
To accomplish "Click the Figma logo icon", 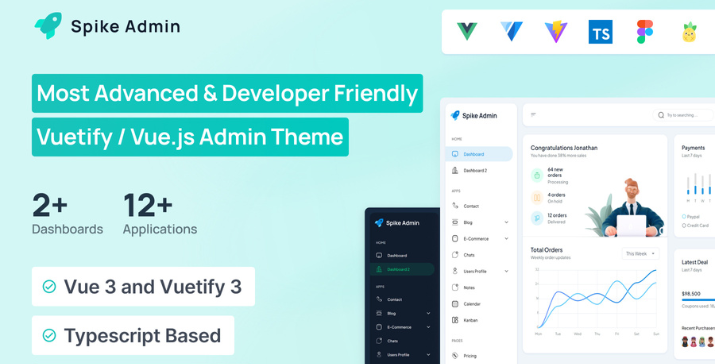I will pyautogui.click(x=645, y=32).
